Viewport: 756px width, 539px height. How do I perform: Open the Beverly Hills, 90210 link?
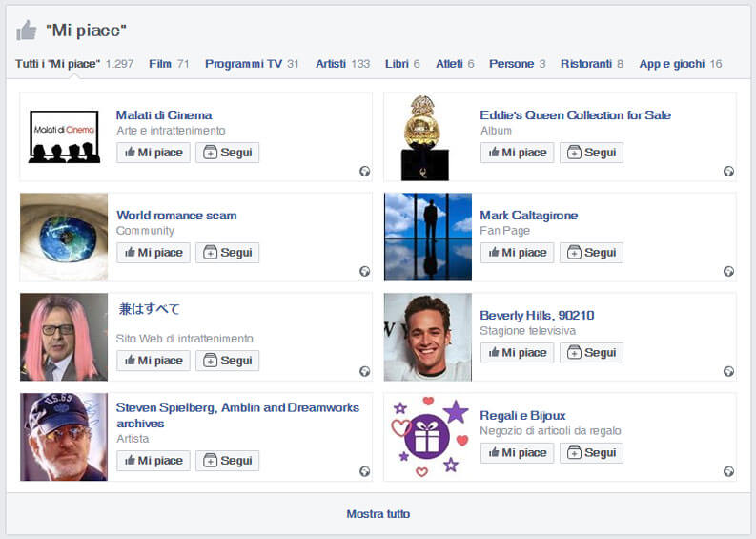click(x=537, y=316)
